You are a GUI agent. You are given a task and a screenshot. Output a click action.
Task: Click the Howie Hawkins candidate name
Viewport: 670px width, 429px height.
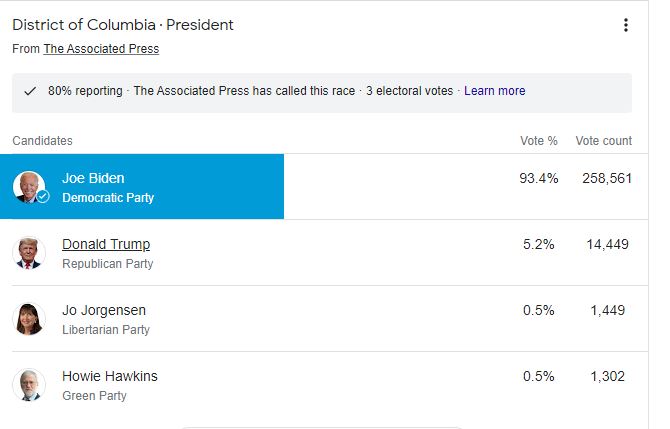(110, 376)
